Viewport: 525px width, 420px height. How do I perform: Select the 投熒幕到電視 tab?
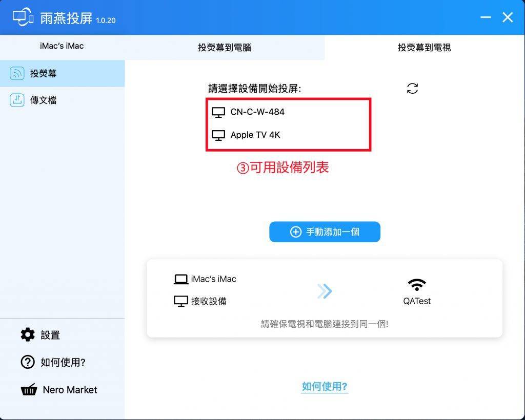pyautogui.click(x=424, y=48)
